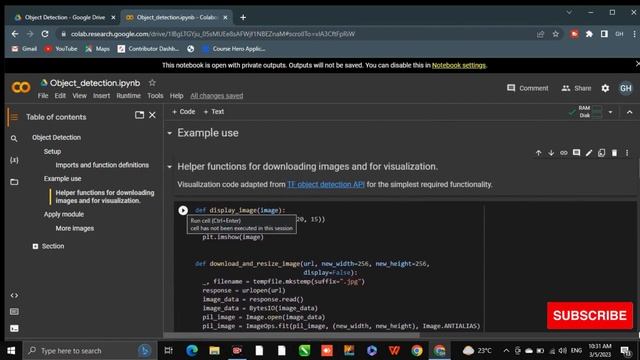The height and width of the screenshot is (360, 640).
Task: Open table of contents sidebar icon
Action: point(14,117)
